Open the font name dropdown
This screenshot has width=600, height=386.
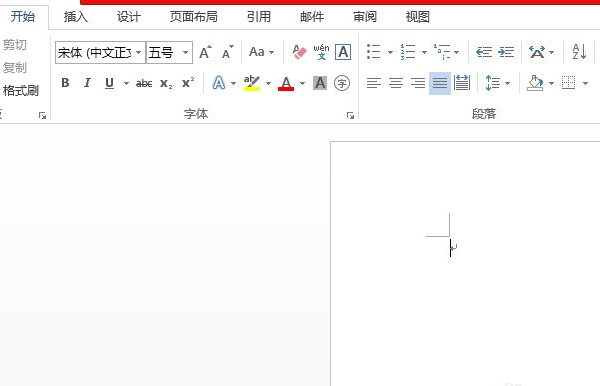point(139,52)
